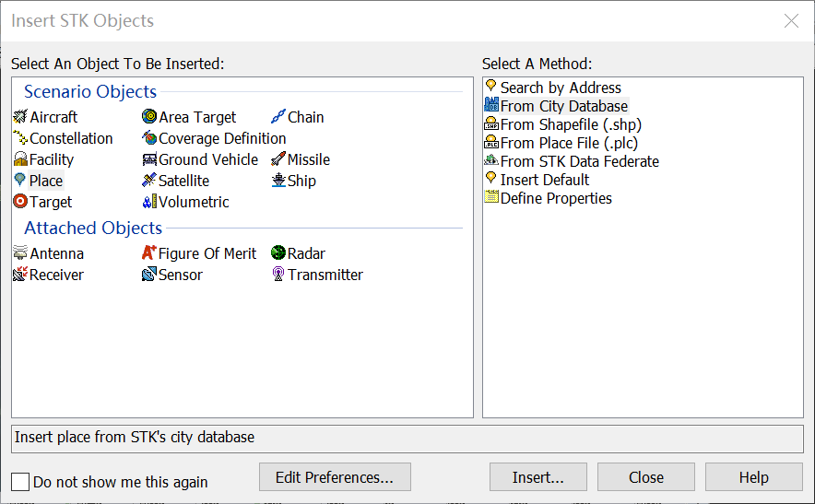Viewport: 815px width, 504px height.
Task: Pick the Missile object icon
Action: pos(278,159)
